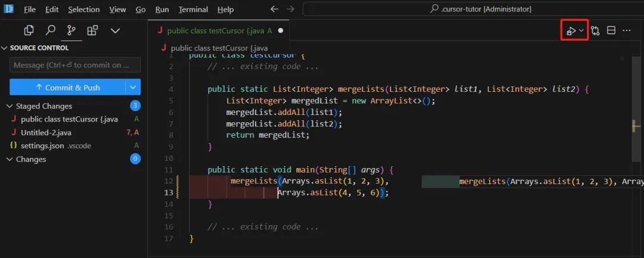Go back with the left arrow
644x258 pixels.
tap(274, 9)
